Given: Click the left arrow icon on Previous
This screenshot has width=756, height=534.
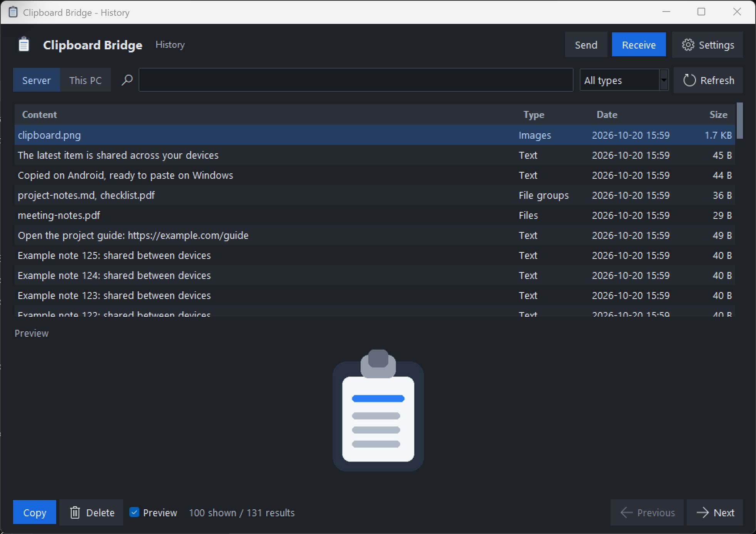Looking at the screenshot, I should click(x=627, y=512).
